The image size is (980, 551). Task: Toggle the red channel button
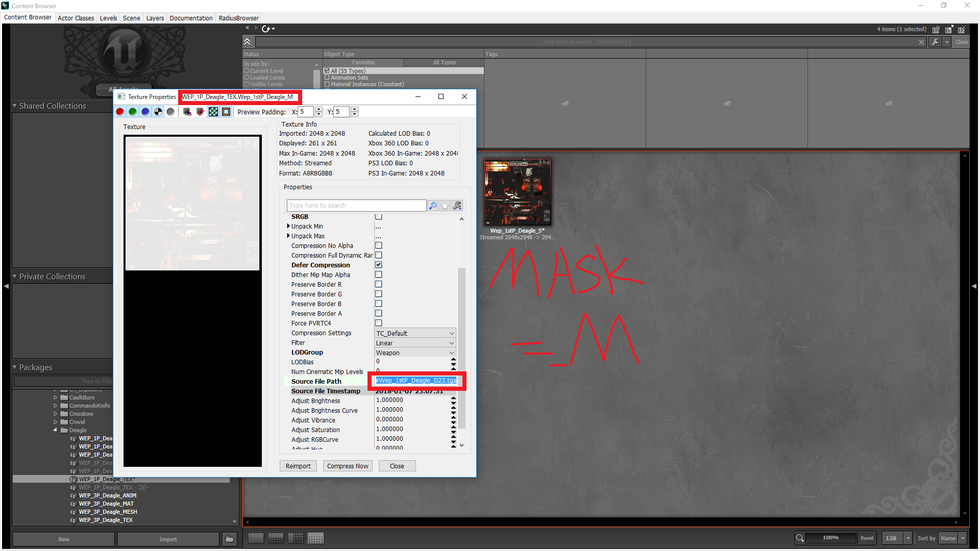(120, 112)
